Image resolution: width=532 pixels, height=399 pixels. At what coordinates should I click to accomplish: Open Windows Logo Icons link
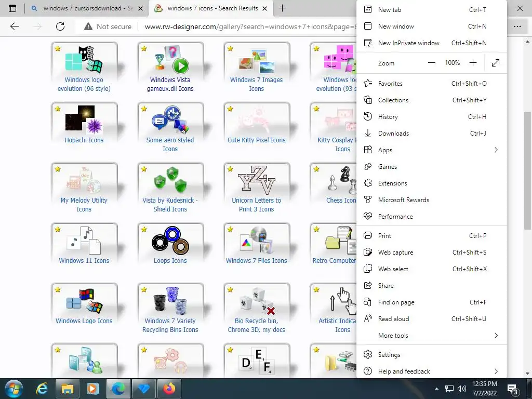[x=84, y=321]
